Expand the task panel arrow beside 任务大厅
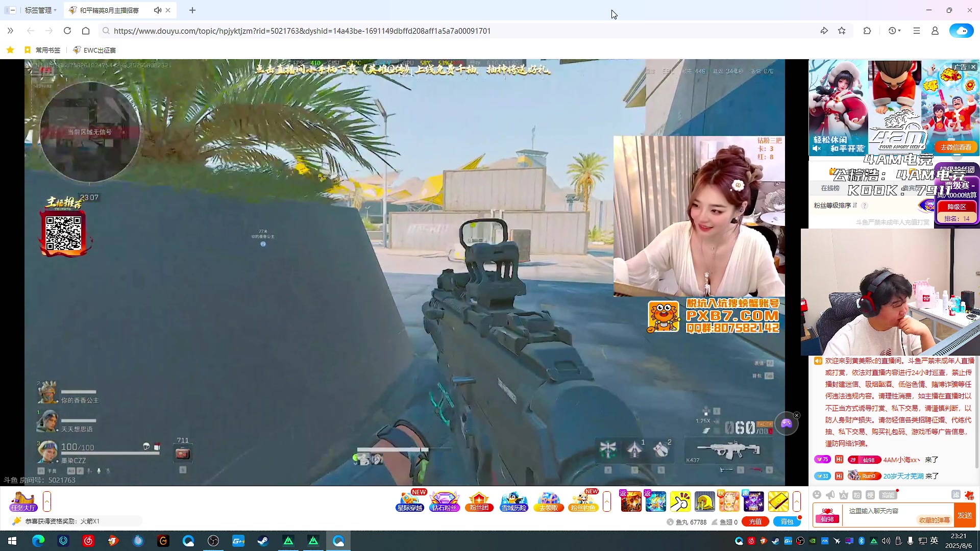Viewport: 980px width, 551px height. point(47,501)
